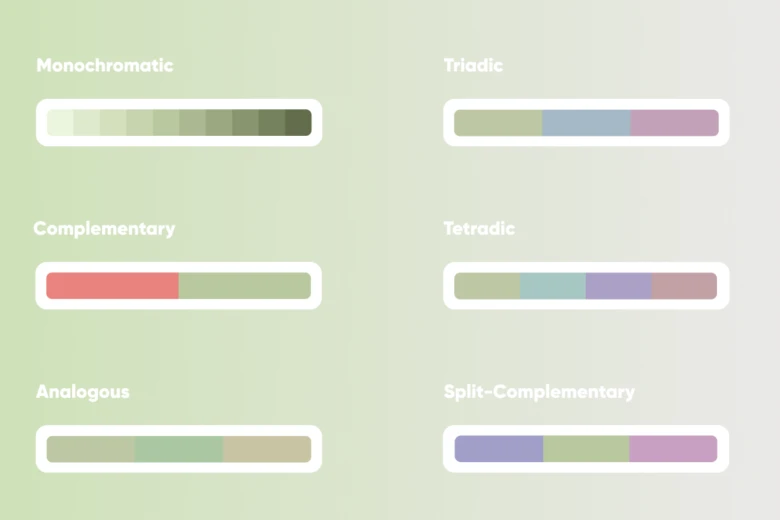Click the Monochromatic heading label
The image size is (780, 520).
point(105,66)
